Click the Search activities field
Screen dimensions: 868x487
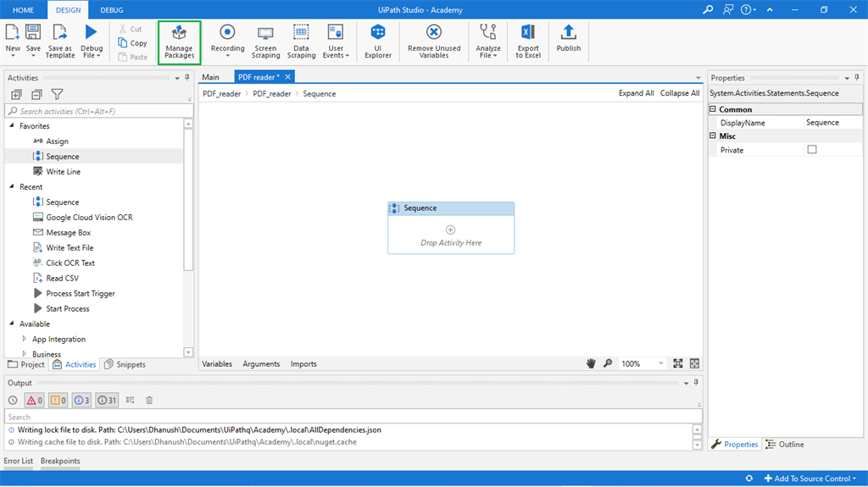(x=99, y=111)
